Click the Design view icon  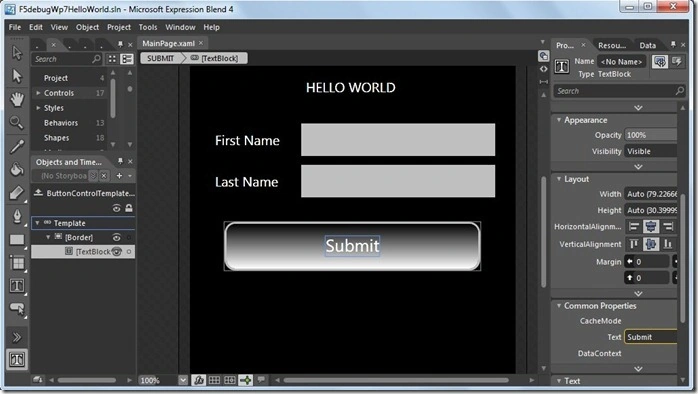coord(544,56)
